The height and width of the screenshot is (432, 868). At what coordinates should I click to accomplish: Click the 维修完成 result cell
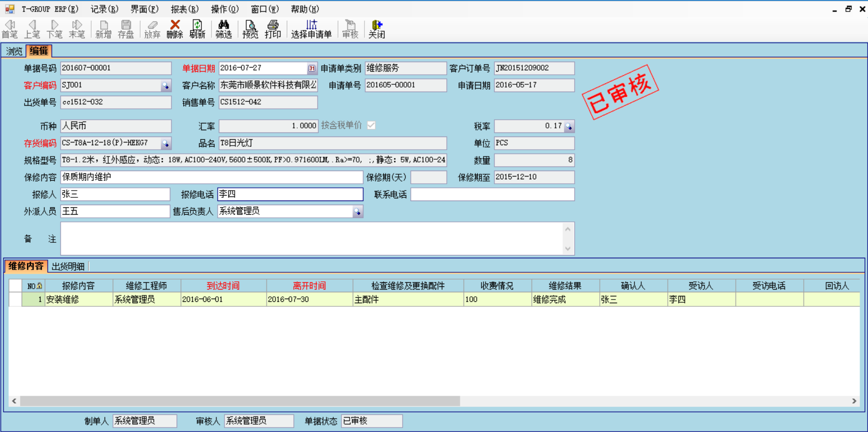(x=565, y=299)
